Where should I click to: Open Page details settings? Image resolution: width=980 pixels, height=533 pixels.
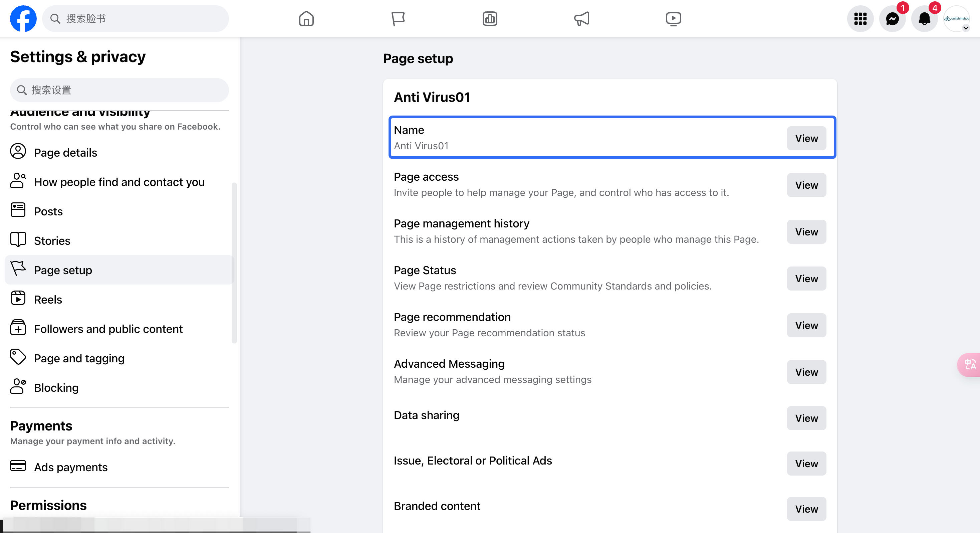click(119, 153)
